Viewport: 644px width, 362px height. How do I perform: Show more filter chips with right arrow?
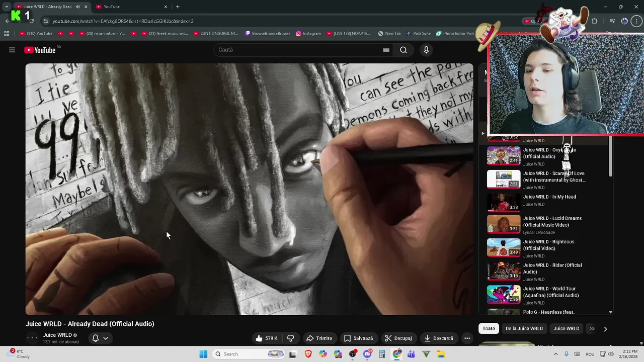click(605, 329)
